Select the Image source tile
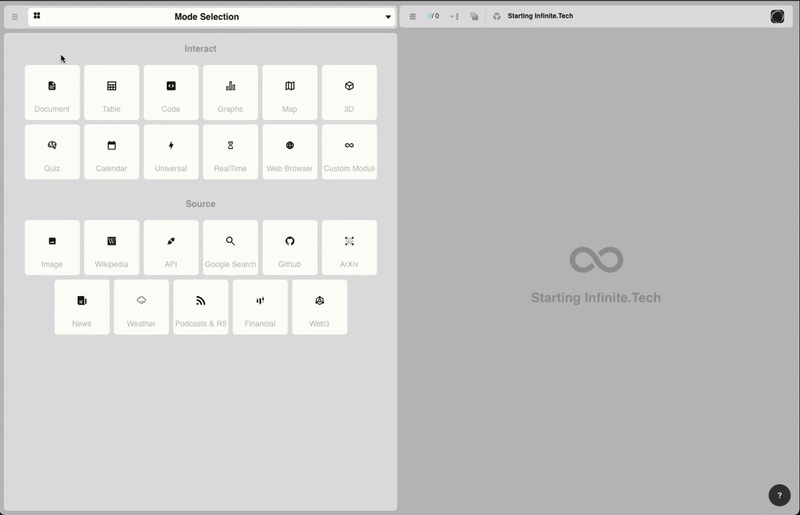The image size is (800, 515). coord(52,248)
